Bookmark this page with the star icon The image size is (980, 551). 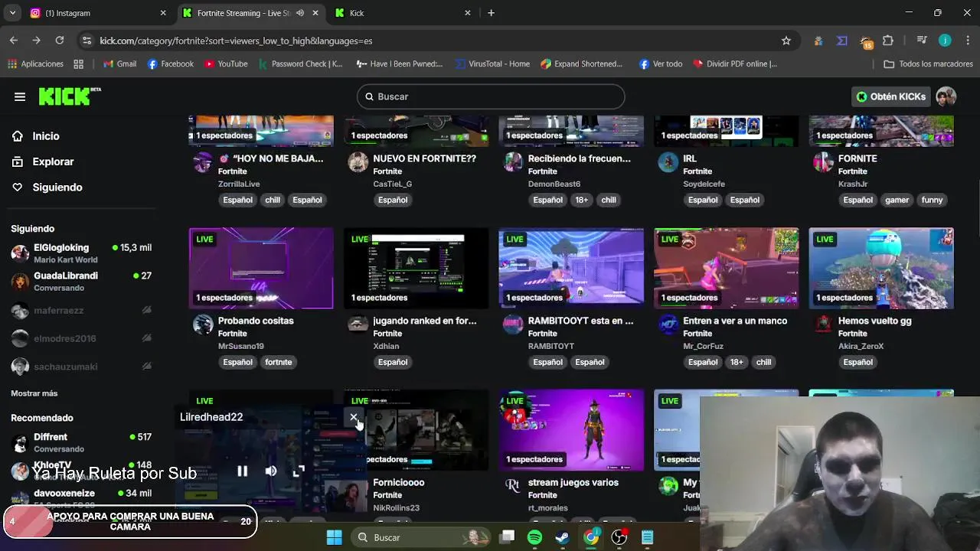pyautogui.click(x=786, y=41)
